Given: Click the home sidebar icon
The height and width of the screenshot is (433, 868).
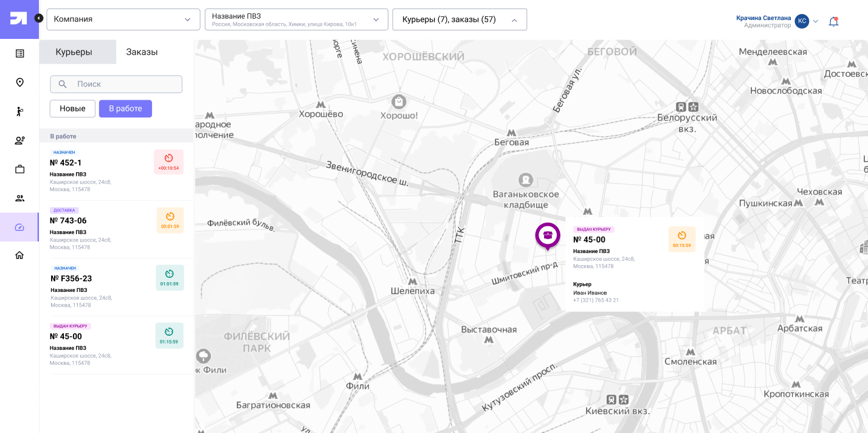Looking at the screenshot, I should 19,255.
